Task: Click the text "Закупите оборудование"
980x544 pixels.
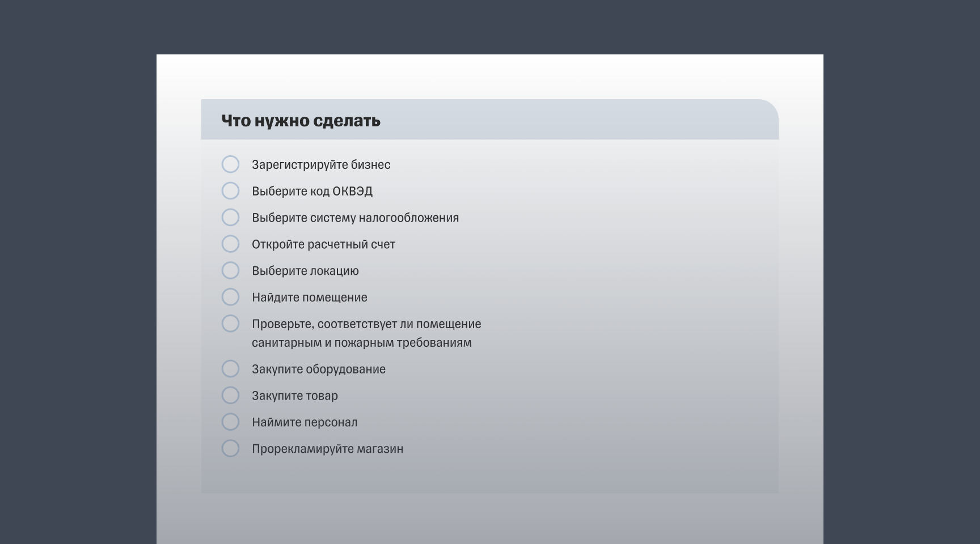Action: click(318, 369)
